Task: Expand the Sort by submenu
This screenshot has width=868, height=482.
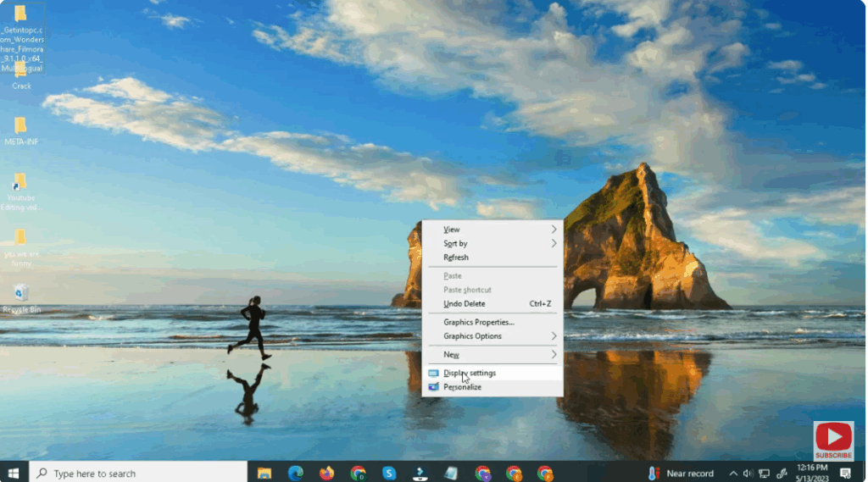Action: coord(492,243)
